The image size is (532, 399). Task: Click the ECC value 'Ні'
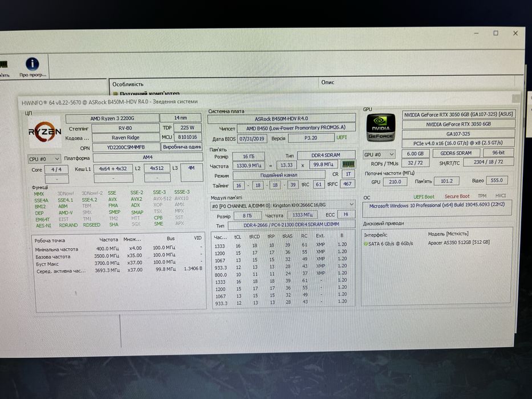[346, 214]
